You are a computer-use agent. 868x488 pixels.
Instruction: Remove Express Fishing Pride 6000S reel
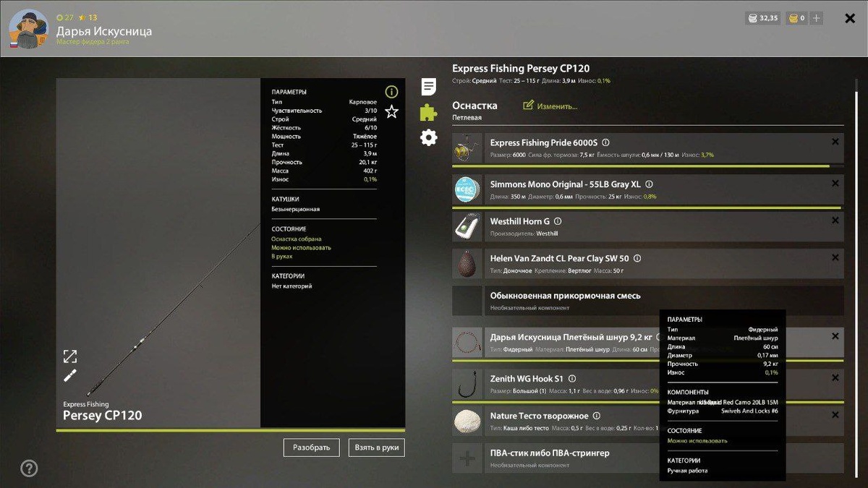pyautogui.click(x=835, y=142)
